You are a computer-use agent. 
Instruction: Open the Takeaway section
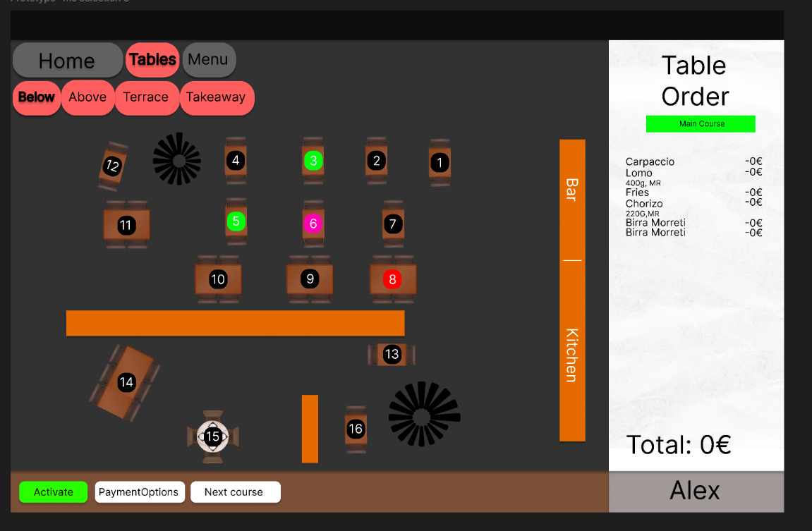[216, 97]
